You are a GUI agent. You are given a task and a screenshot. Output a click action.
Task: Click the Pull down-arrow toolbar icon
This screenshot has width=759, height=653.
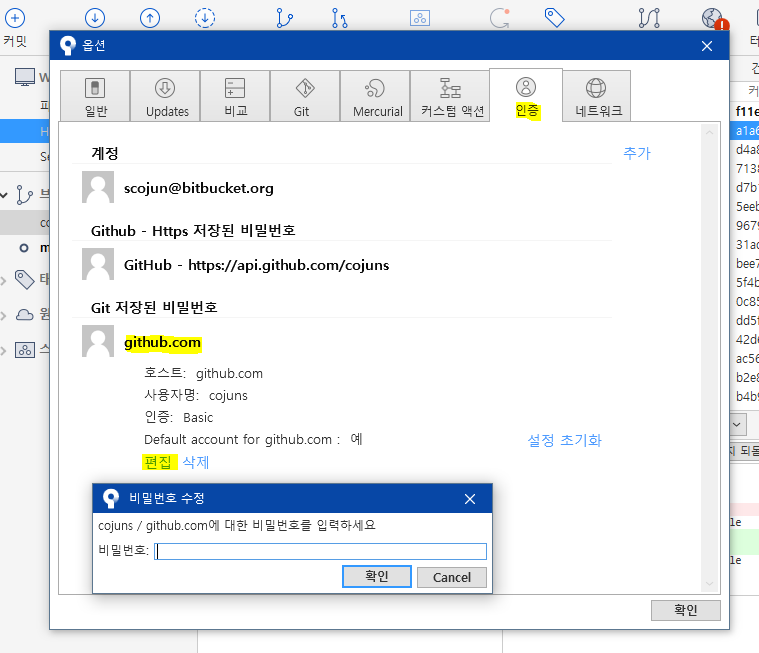(x=95, y=18)
